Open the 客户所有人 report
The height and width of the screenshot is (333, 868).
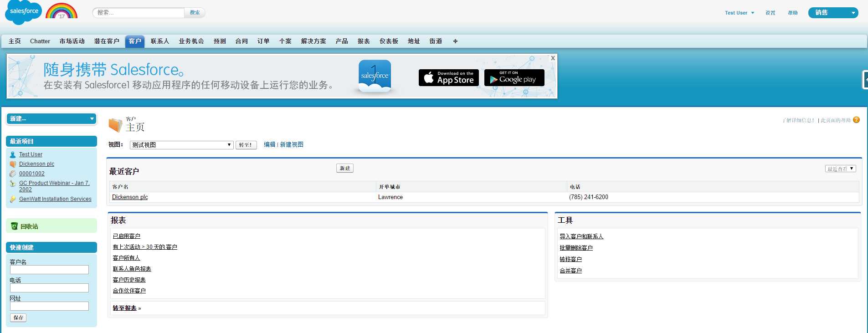127,258
